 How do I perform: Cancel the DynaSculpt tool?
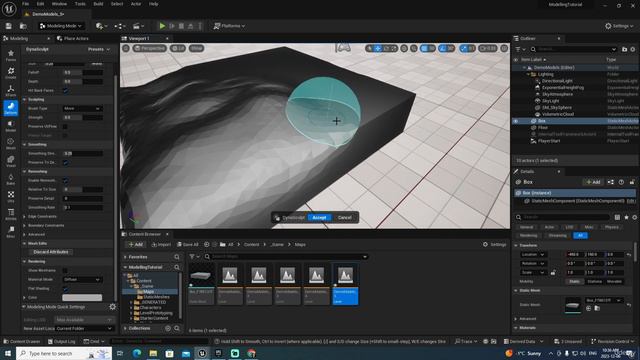coord(345,218)
